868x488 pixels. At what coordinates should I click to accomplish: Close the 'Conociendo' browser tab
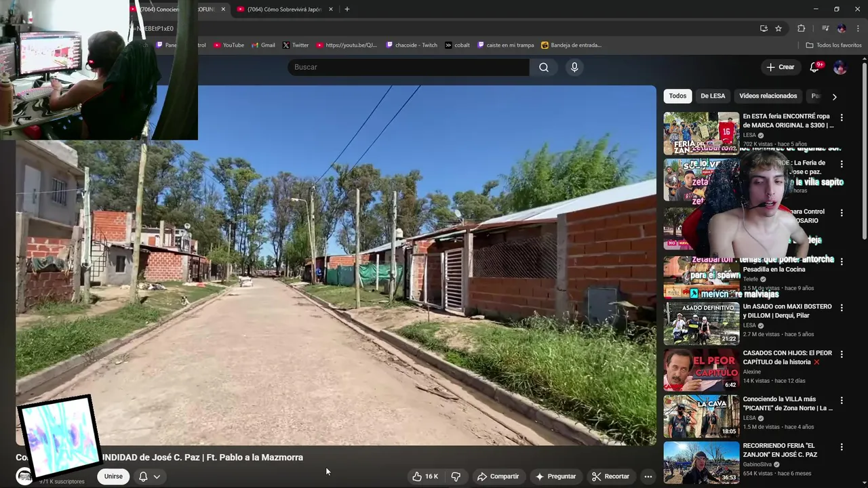[223, 9]
